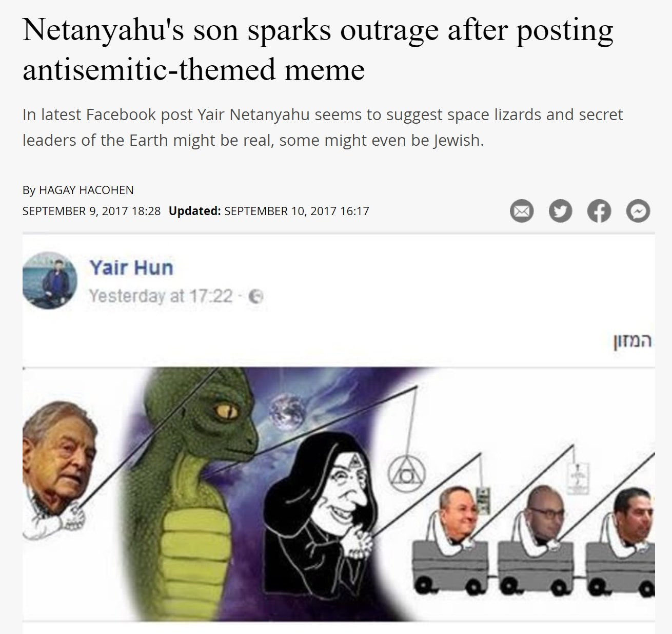Click the Twitter share icon
The height and width of the screenshot is (634, 672).
[560, 211]
